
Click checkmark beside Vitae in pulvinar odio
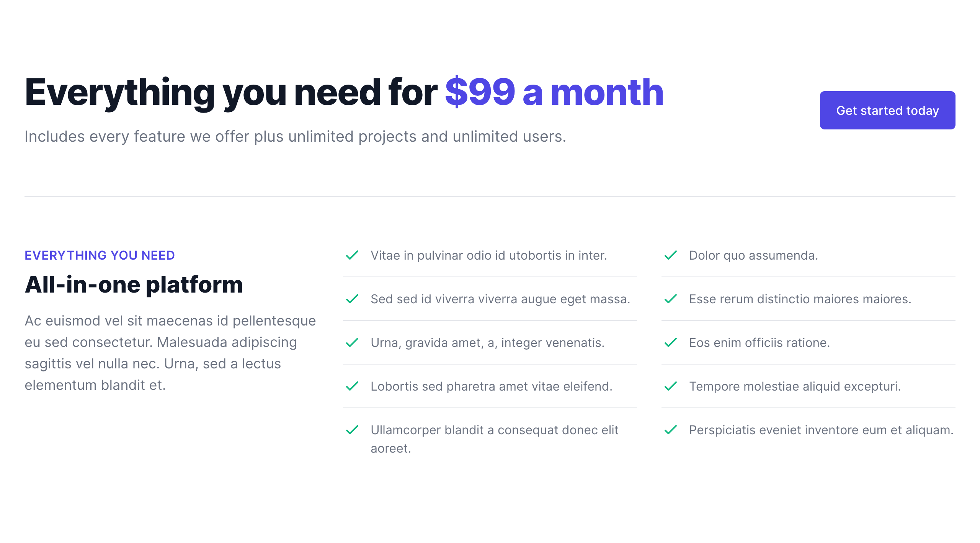coord(352,255)
